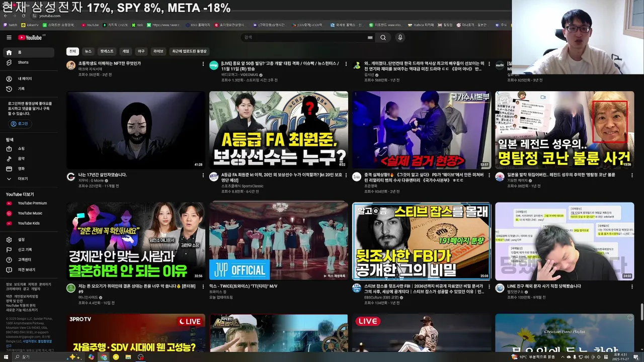Open 고객센터 help item
This screenshot has height=362, width=644.
click(x=29, y=260)
